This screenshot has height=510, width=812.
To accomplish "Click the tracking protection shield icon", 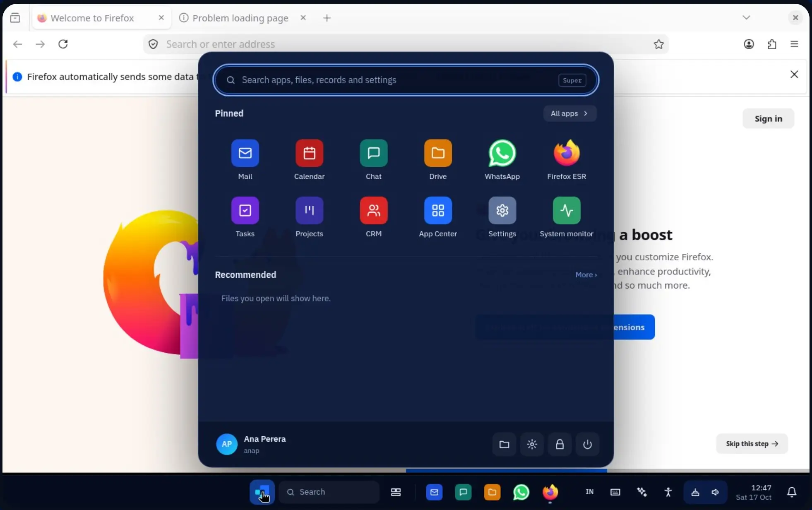I will 153,44.
